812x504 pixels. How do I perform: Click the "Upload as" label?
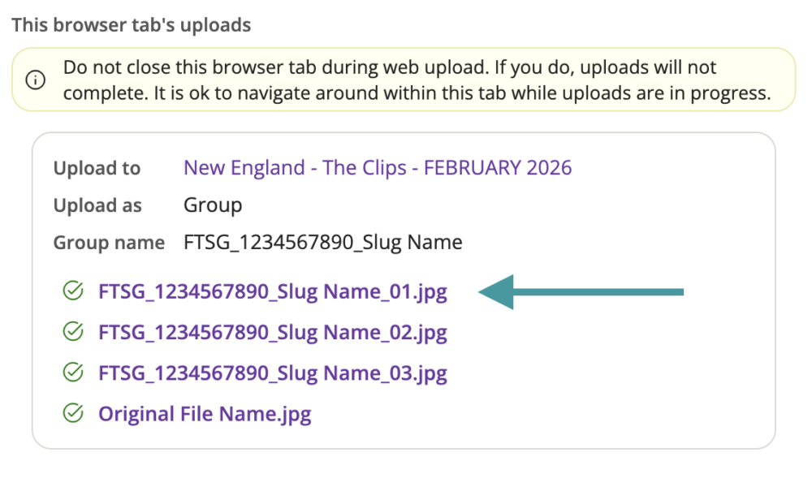pos(97,206)
